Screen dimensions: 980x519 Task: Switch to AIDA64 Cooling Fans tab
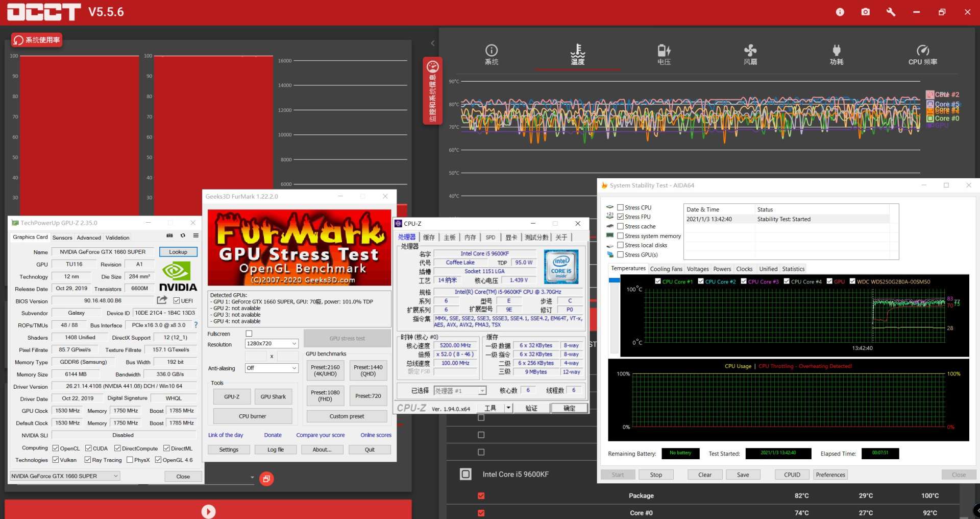click(x=666, y=269)
